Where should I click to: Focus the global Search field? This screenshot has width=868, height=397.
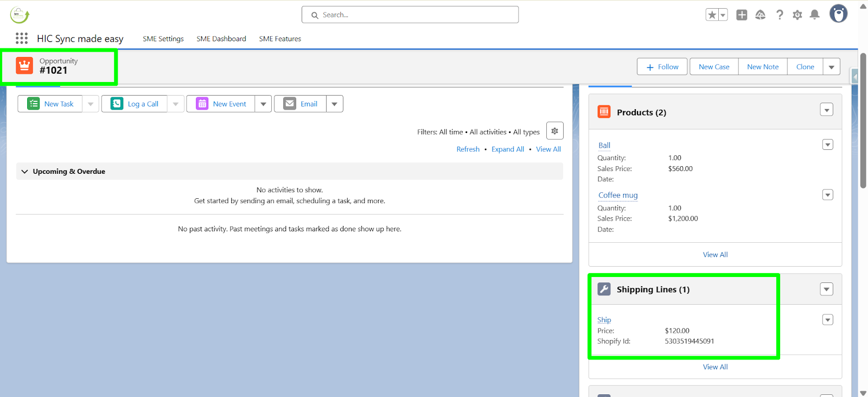[410, 15]
